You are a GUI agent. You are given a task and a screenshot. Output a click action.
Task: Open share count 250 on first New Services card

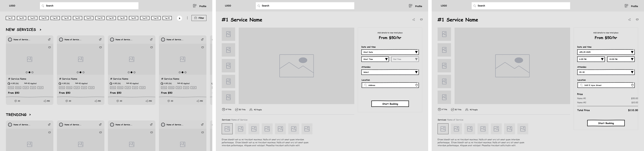pos(47,101)
